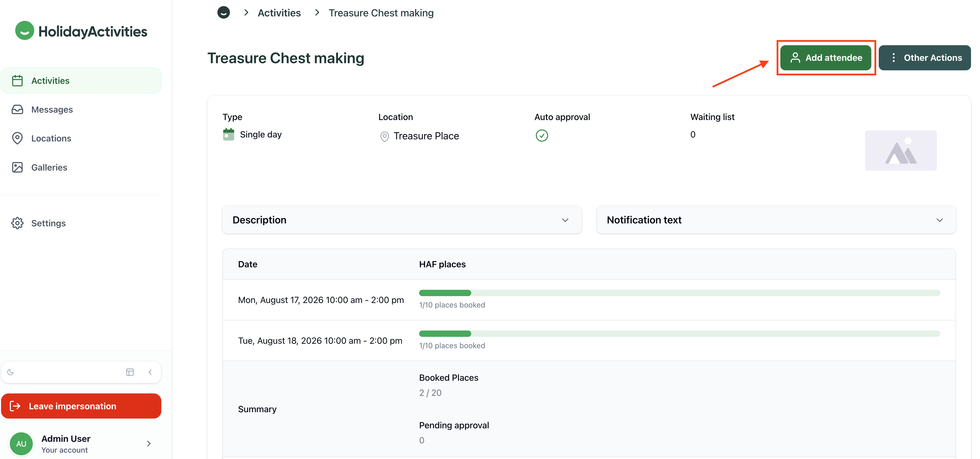Open Admin User account chevron
This screenshot has height=459, width=980.
149,444
